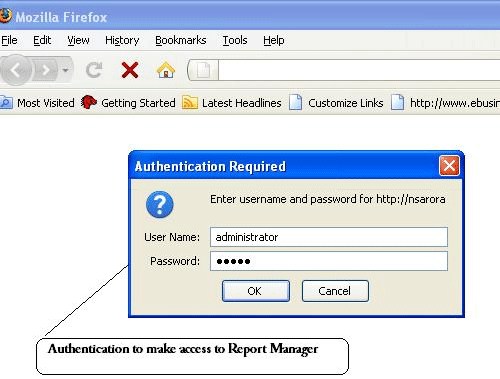The width and height of the screenshot is (500, 379).
Task: Open the Latest Headlines feed bookmark
Action: (232, 103)
